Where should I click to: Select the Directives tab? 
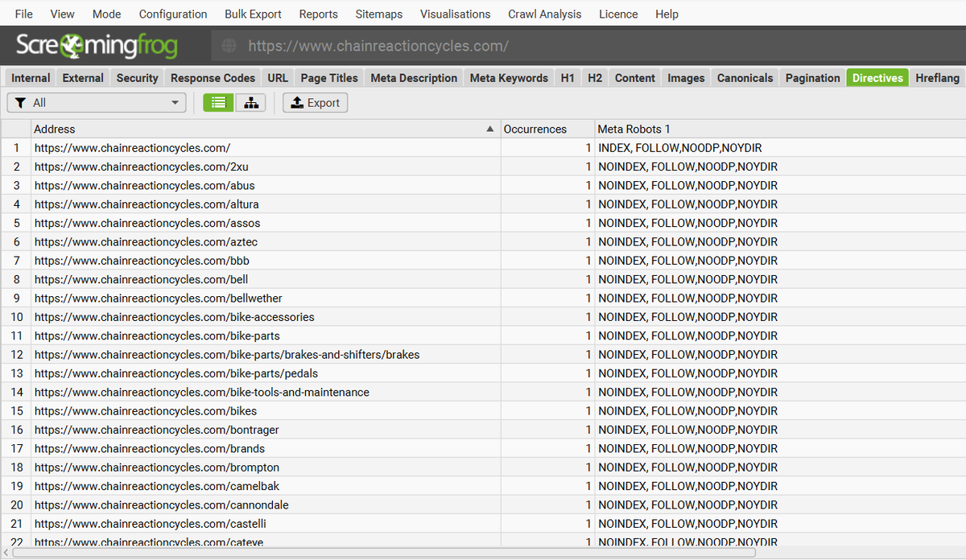(x=877, y=78)
